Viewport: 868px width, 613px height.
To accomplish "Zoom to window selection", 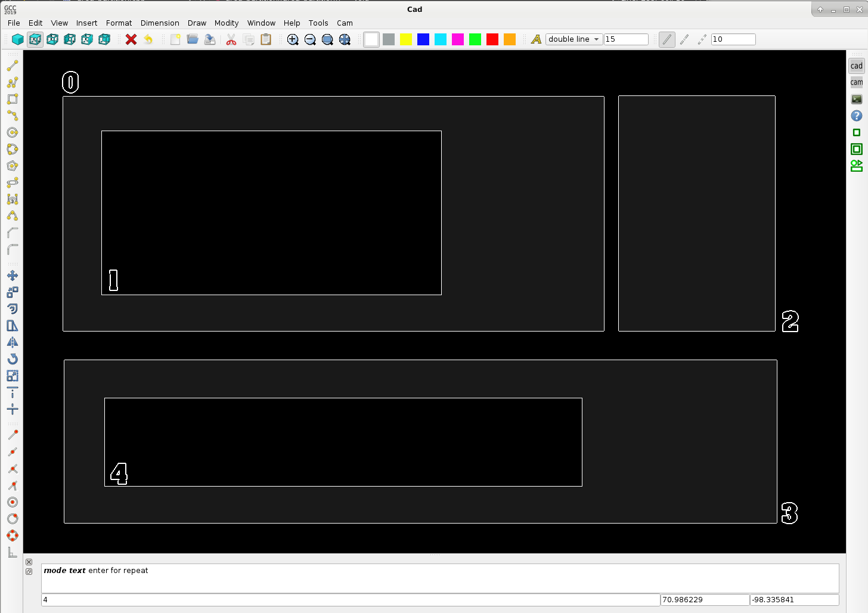I will tap(327, 39).
